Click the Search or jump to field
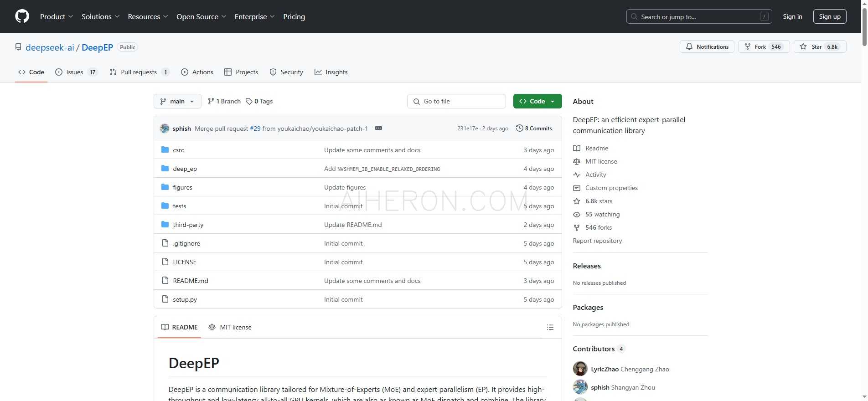The width and height of the screenshot is (868, 401). (x=699, y=17)
